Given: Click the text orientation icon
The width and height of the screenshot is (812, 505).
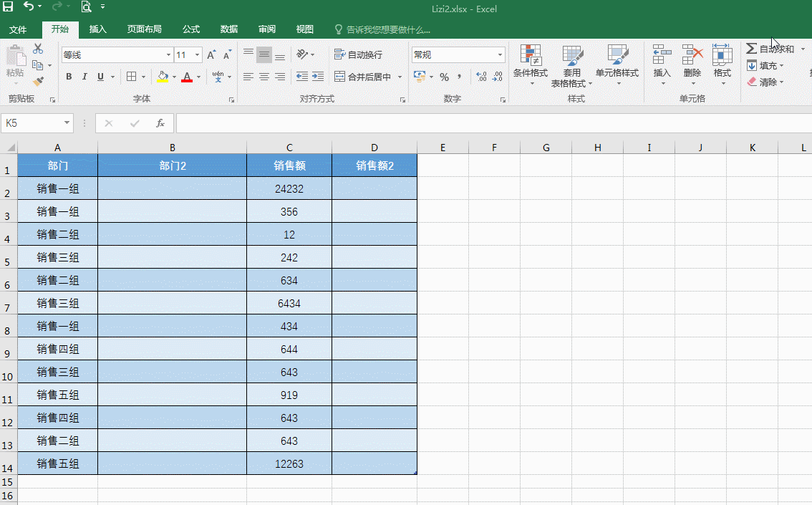Looking at the screenshot, I should point(302,54).
